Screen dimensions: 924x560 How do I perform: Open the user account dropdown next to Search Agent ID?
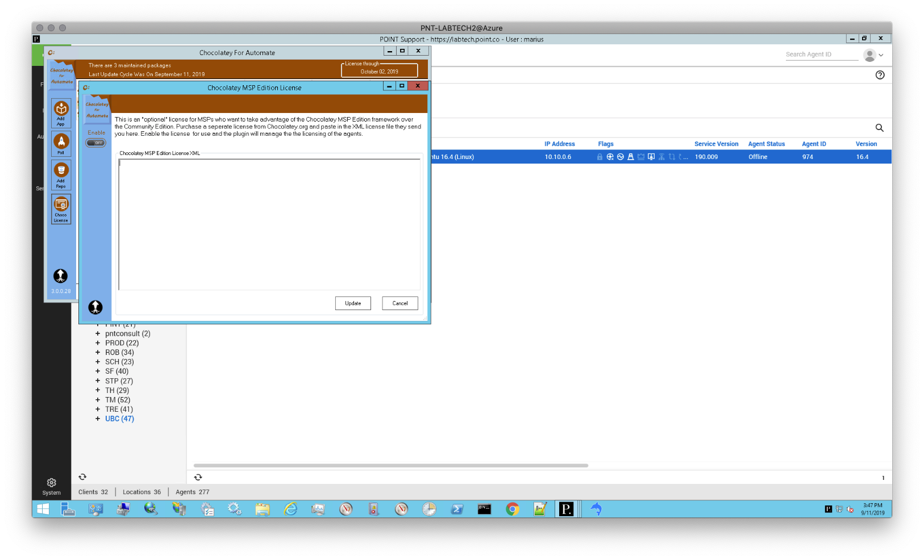click(x=873, y=55)
